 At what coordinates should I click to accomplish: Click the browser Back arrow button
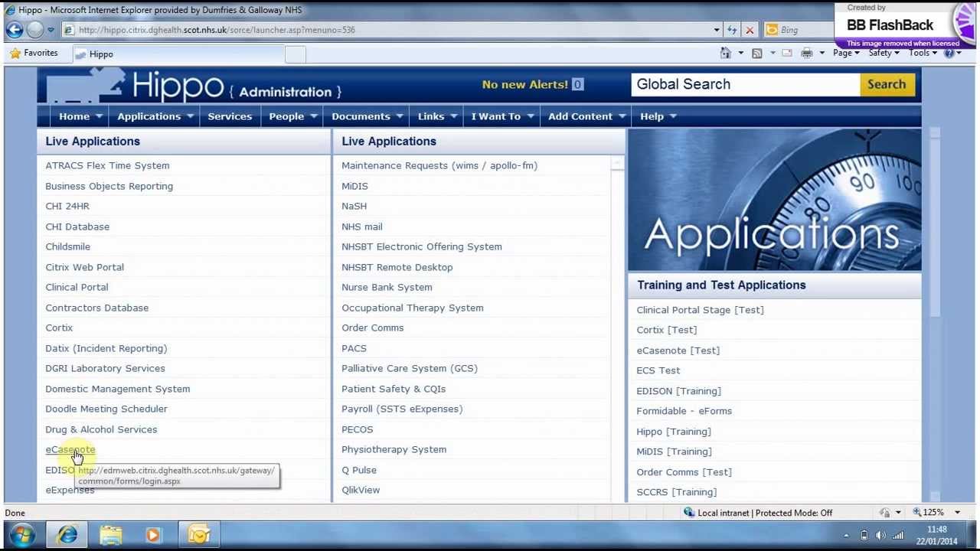[x=14, y=30]
